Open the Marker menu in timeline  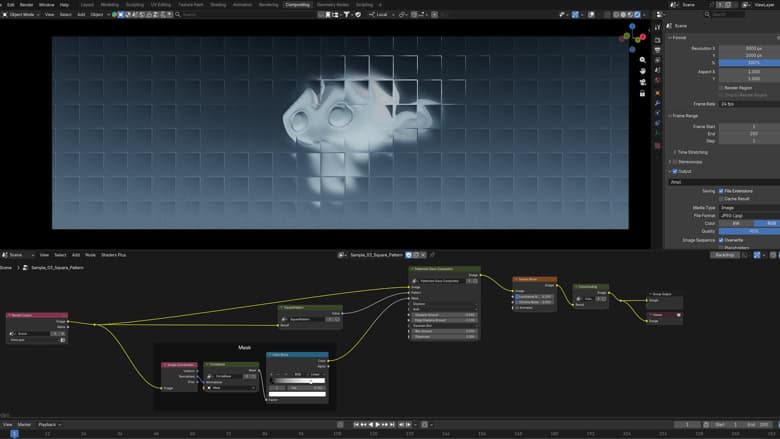[24, 425]
